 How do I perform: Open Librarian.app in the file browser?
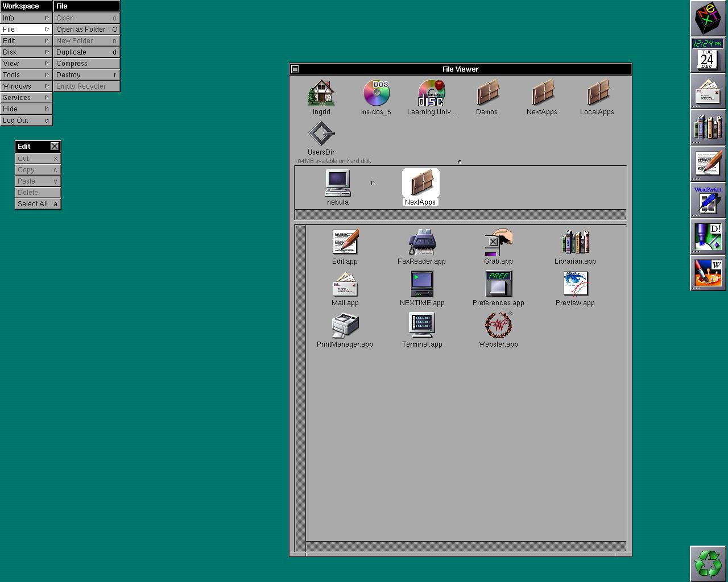[575, 243]
